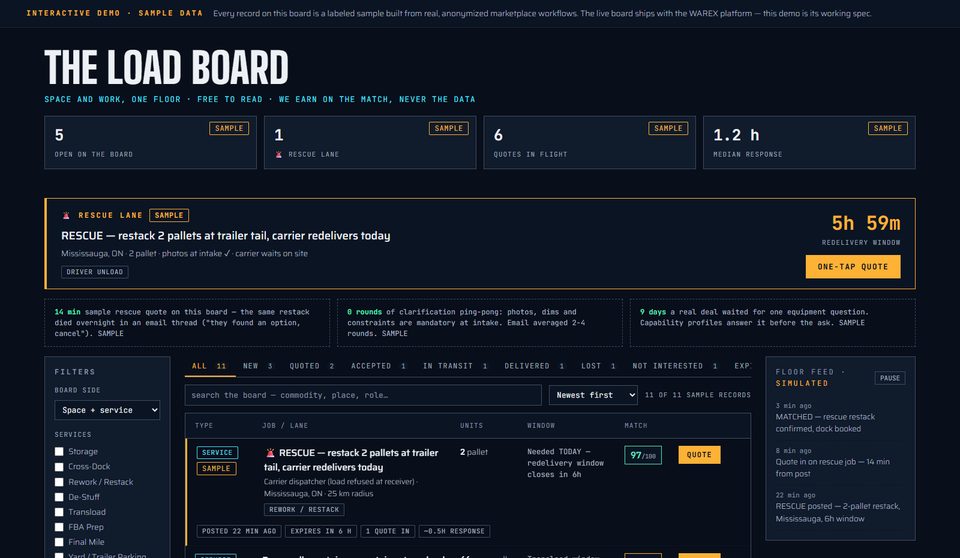Open the NOT INTERESTED tab

(675, 366)
